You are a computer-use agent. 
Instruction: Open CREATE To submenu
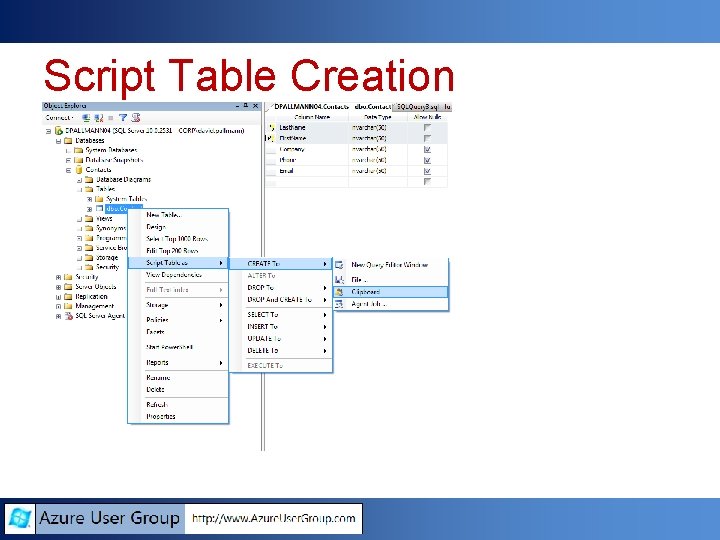(281, 264)
